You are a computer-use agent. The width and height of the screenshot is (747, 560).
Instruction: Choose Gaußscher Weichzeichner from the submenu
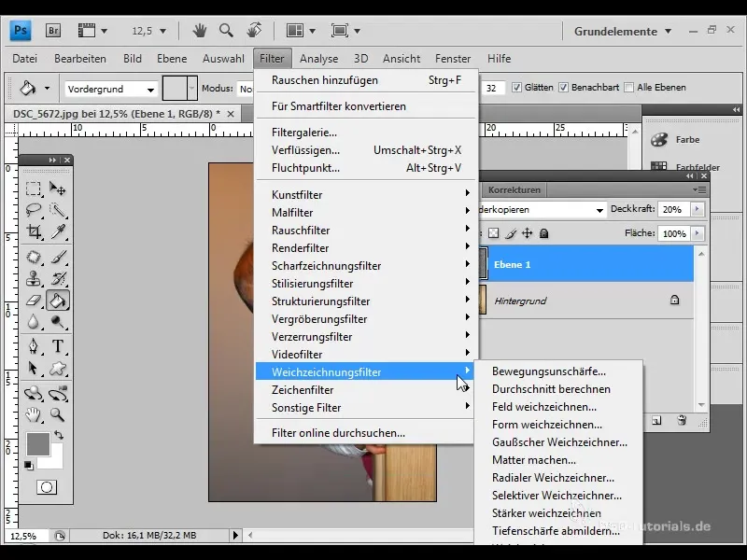tap(559, 442)
